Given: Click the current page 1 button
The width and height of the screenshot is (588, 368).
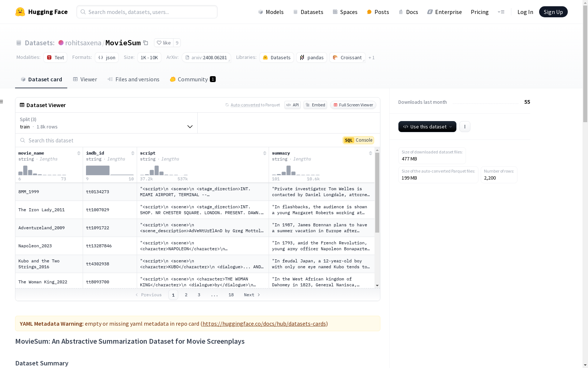Looking at the screenshot, I should tap(173, 295).
